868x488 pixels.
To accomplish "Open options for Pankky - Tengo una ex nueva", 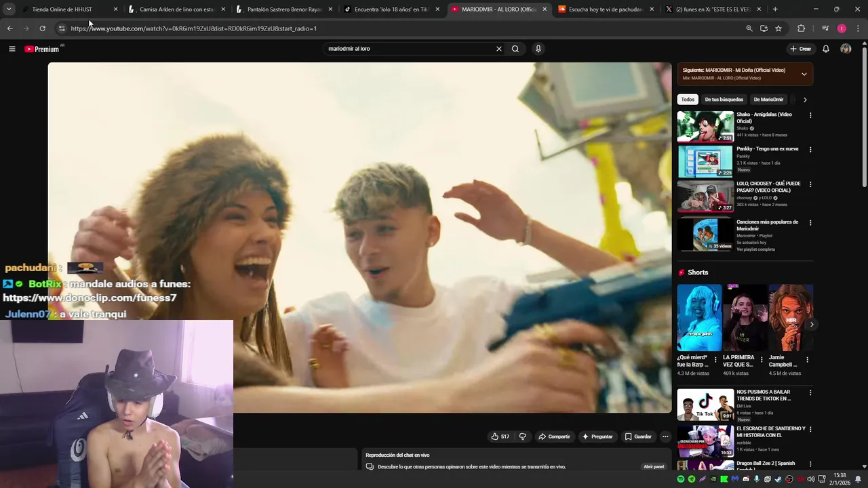I will coord(810,150).
